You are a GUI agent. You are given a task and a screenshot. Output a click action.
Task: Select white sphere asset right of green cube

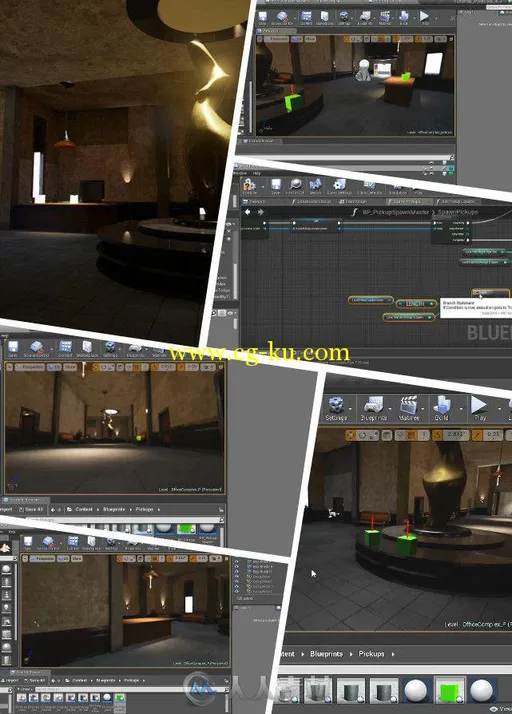(x=482, y=691)
